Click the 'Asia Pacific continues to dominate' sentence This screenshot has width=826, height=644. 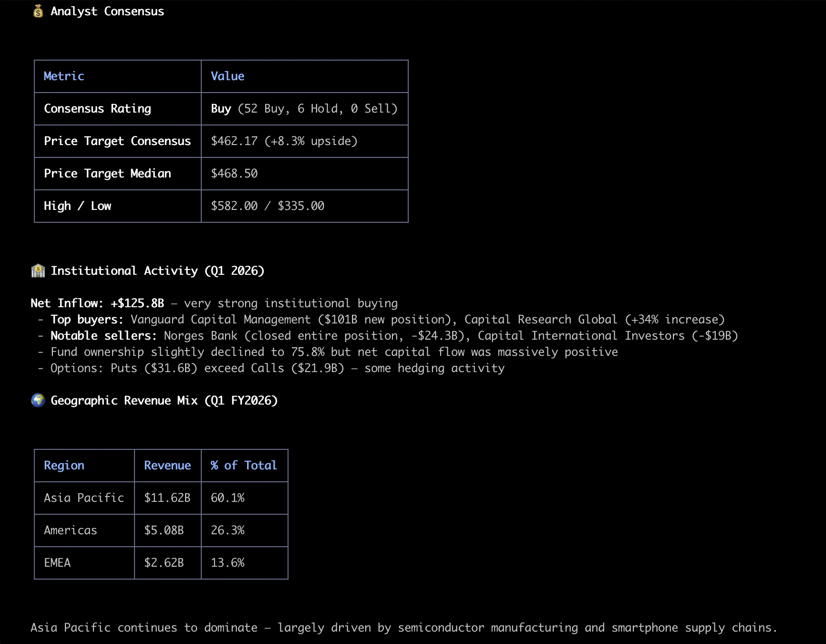pyautogui.click(x=404, y=628)
